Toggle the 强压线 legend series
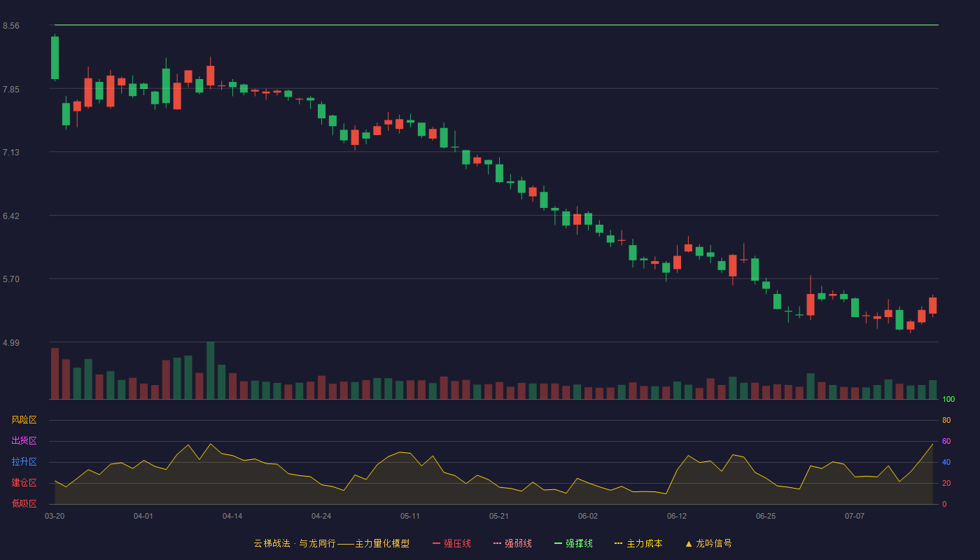The width and height of the screenshot is (980, 560). pyautogui.click(x=451, y=543)
